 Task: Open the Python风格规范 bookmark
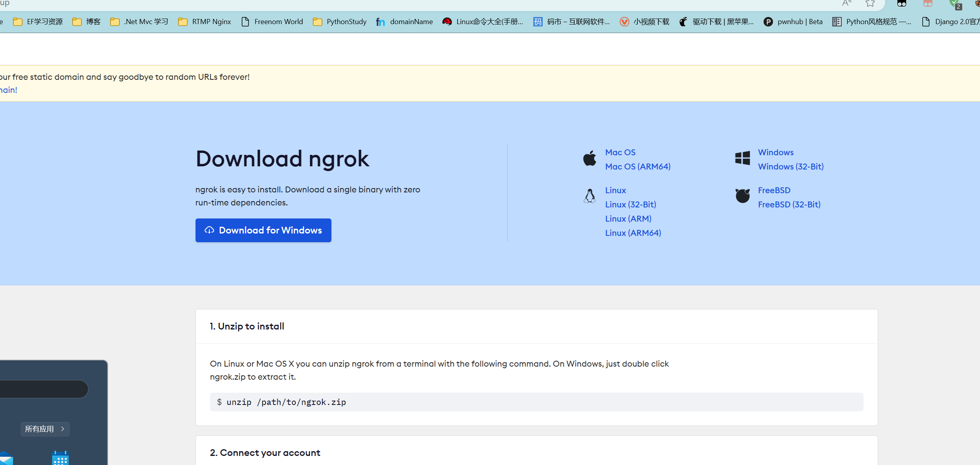tap(872, 22)
